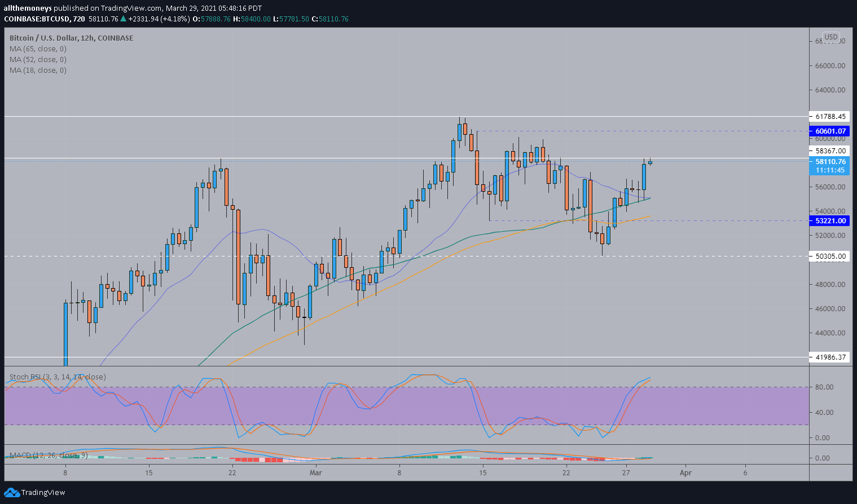Click the +2331.94 (+4.18%) change value
Screen dimensions: 857x504
(x=160, y=19)
